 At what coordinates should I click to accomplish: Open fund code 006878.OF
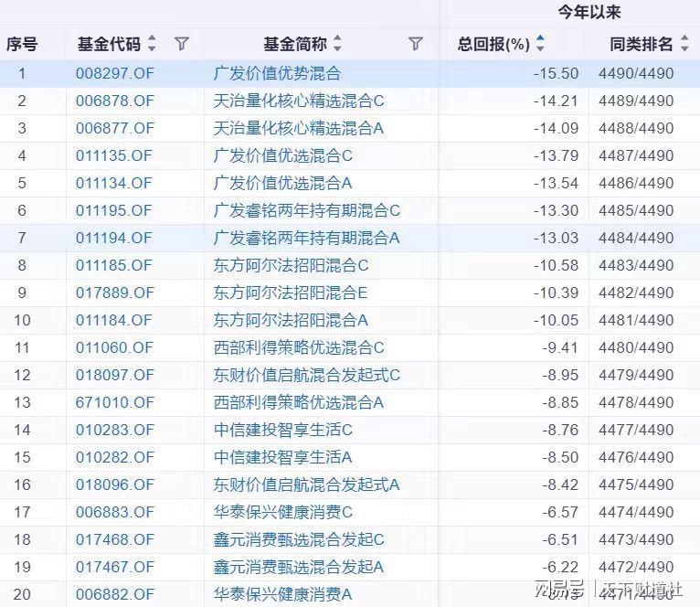(x=115, y=101)
